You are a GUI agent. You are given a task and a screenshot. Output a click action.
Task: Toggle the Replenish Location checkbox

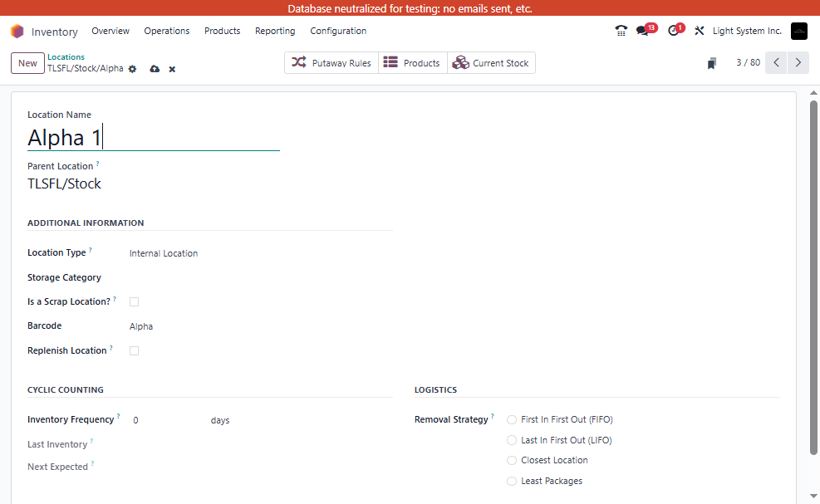point(135,351)
